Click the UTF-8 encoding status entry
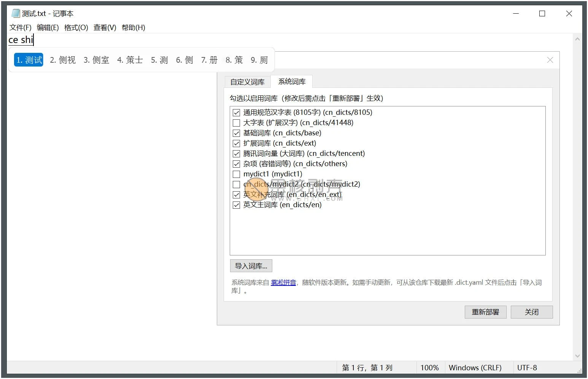The image size is (588, 379). tap(527, 368)
